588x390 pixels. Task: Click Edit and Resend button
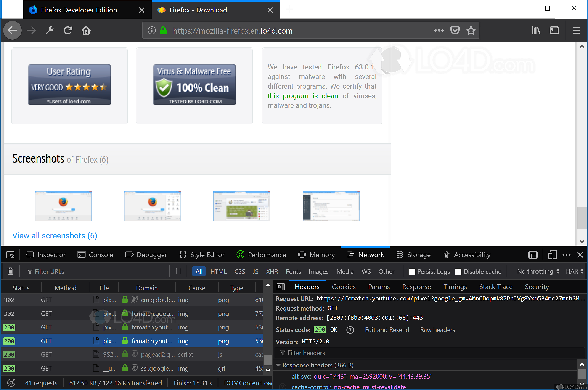point(387,330)
